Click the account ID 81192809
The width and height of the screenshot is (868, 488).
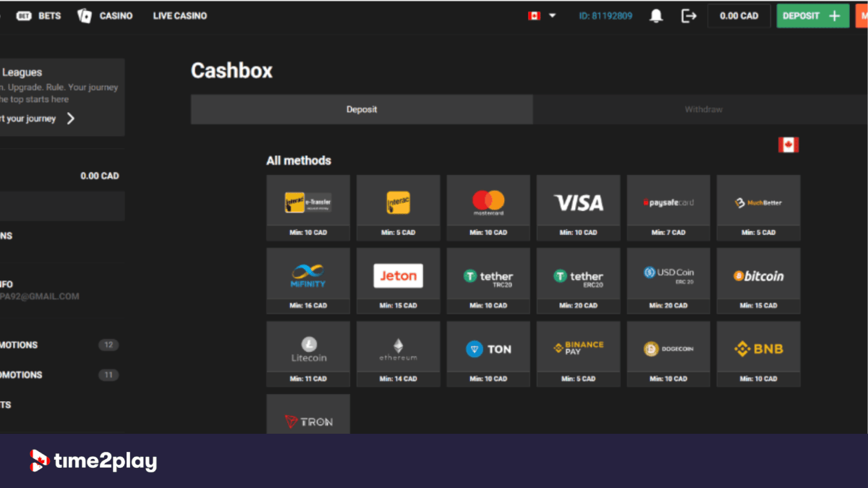pyautogui.click(x=606, y=16)
